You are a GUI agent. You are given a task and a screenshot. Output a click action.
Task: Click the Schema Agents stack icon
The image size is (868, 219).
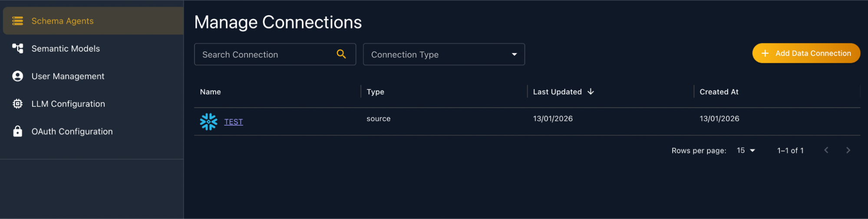pos(17,21)
